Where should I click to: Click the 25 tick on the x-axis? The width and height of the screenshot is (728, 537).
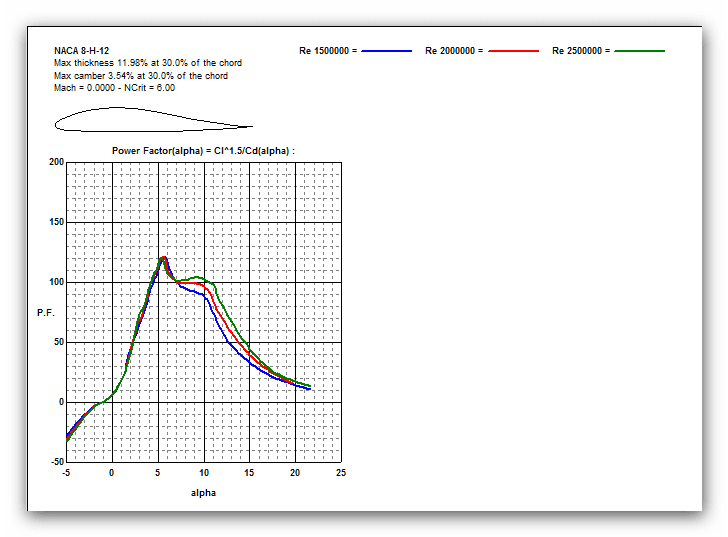(x=341, y=473)
